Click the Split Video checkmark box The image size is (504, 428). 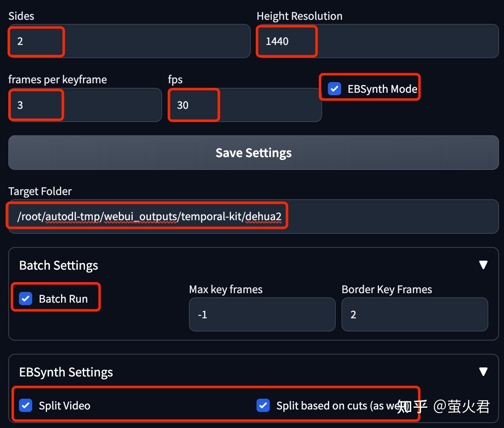(x=26, y=405)
